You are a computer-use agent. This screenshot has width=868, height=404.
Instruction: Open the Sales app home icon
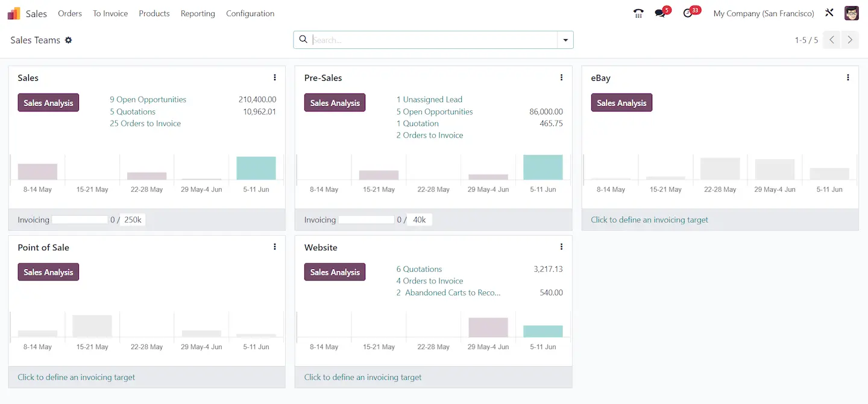[14, 13]
